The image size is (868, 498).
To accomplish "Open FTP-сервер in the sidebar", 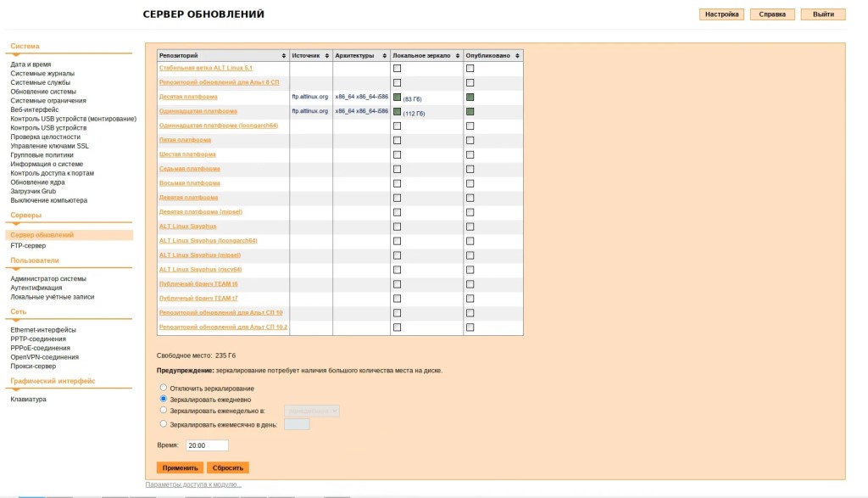I will 28,245.
